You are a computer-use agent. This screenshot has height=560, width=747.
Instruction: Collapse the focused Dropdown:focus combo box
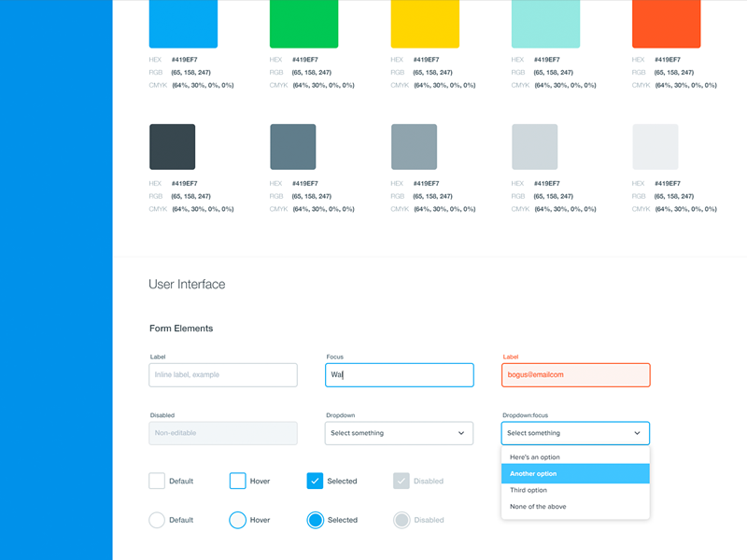click(x=574, y=433)
